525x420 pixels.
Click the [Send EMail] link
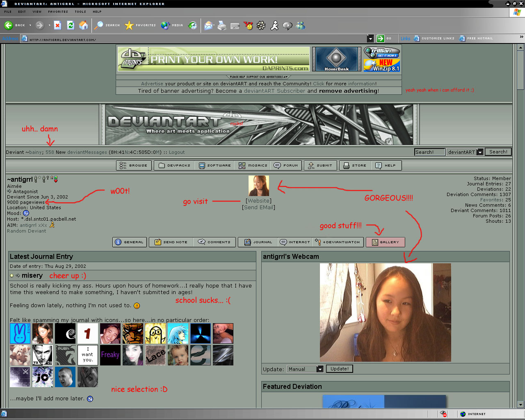tap(258, 208)
